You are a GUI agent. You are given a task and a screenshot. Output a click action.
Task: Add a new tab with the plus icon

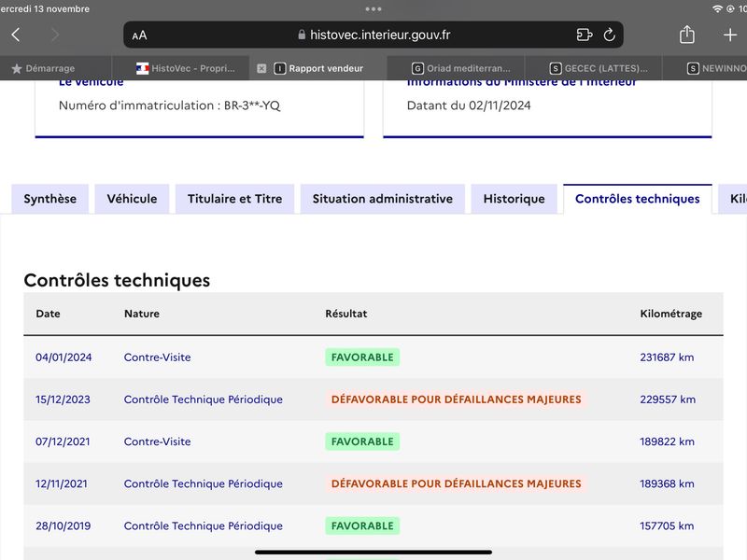coord(730,35)
